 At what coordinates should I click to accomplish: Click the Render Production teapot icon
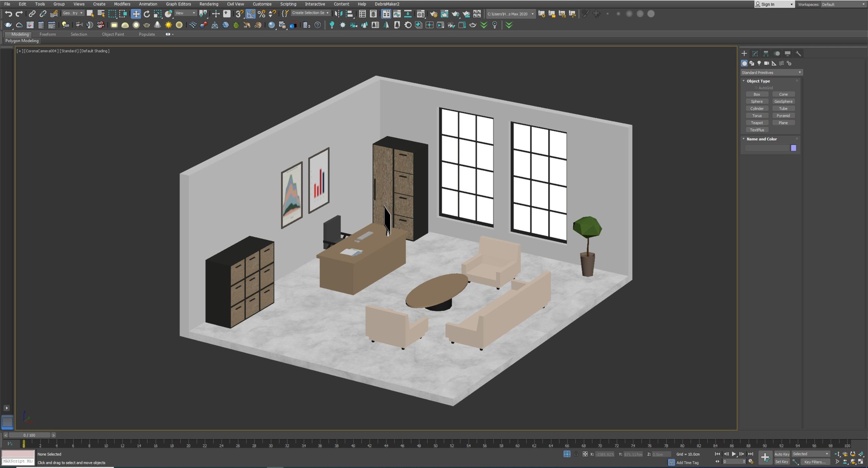click(455, 14)
